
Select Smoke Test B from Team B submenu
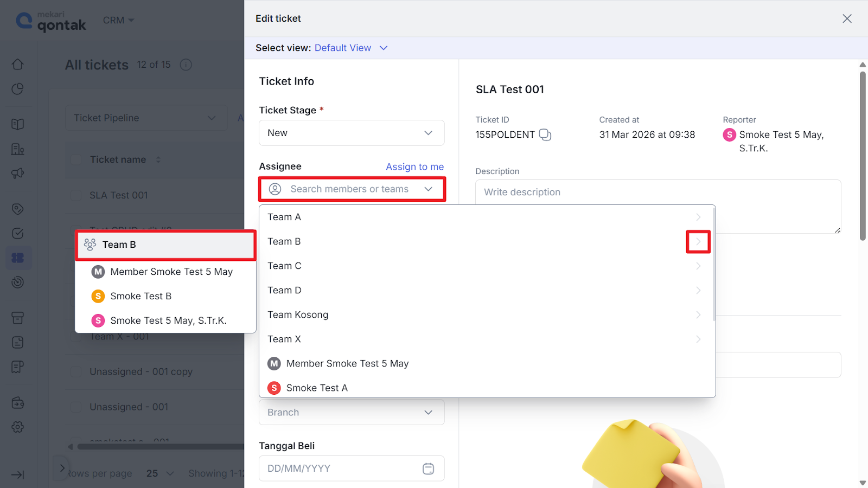pyautogui.click(x=141, y=296)
